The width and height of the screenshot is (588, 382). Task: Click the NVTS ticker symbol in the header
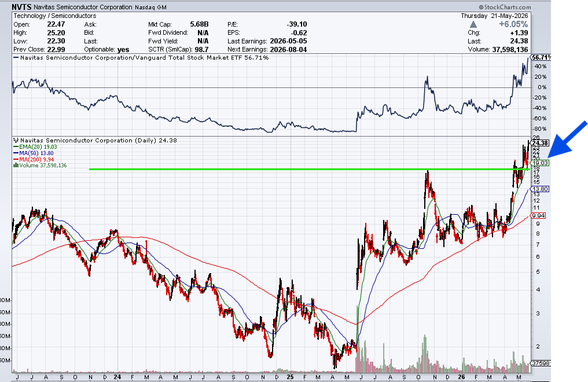click(x=22, y=7)
